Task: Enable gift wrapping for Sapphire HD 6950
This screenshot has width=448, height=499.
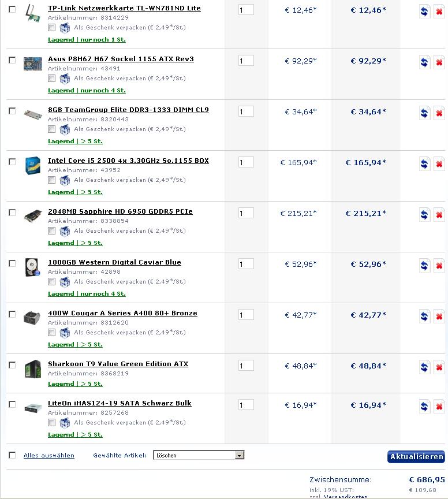Action: (x=51, y=230)
